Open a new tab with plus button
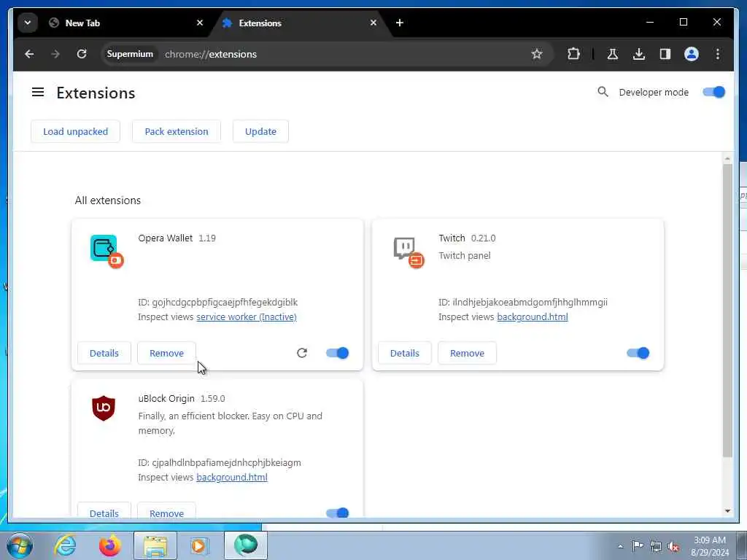The width and height of the screenshot is (747, 560). tap(399, 23)
